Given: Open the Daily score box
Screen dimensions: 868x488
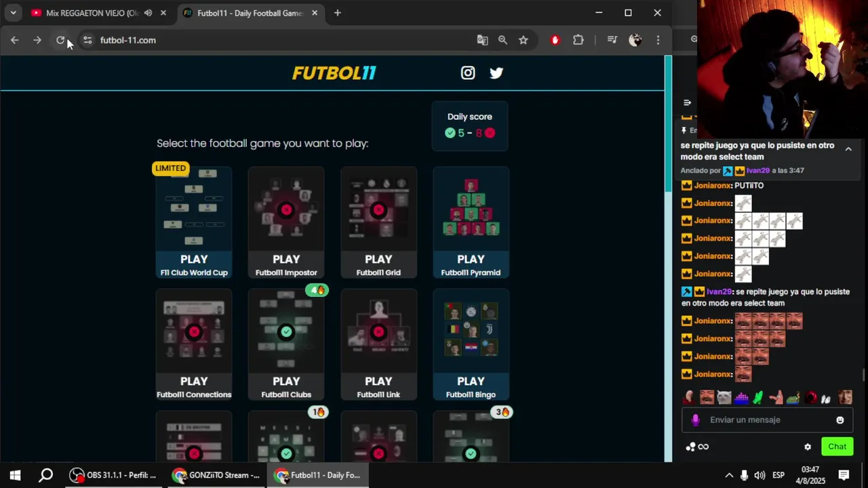Looking at the screenshot, I should tap(470, 125).
